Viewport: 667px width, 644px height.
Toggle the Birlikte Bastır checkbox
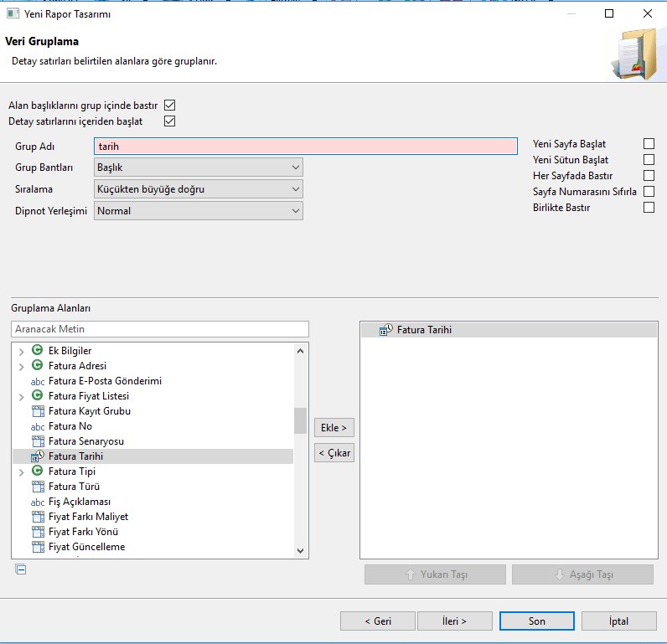click(649, 208)
